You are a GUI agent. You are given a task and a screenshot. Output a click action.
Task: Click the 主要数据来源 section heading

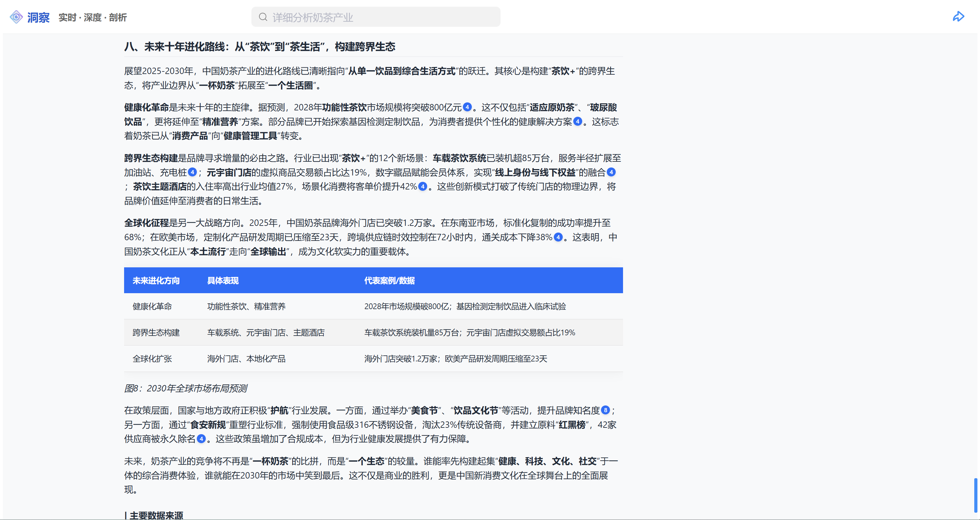pyautogui.click(x=156, y=516)
